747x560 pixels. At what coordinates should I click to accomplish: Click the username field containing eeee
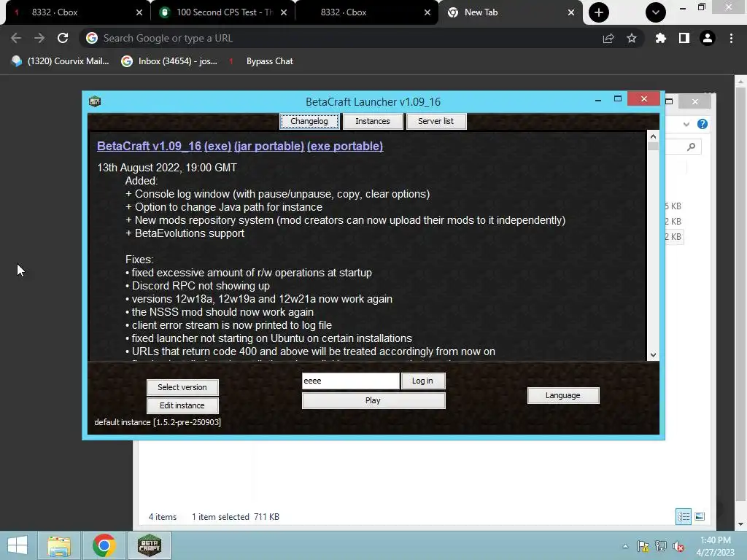pyautogui.click(x=351, y=381)
